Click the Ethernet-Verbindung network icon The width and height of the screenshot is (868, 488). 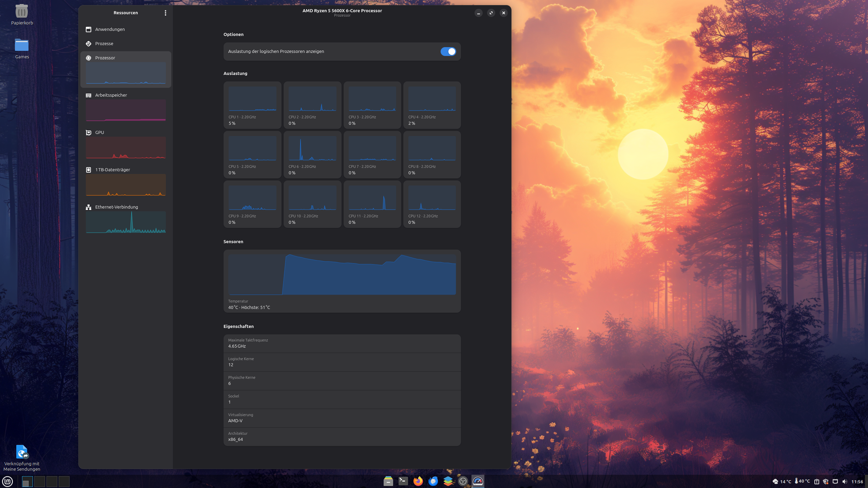click(x=89, y=207)
